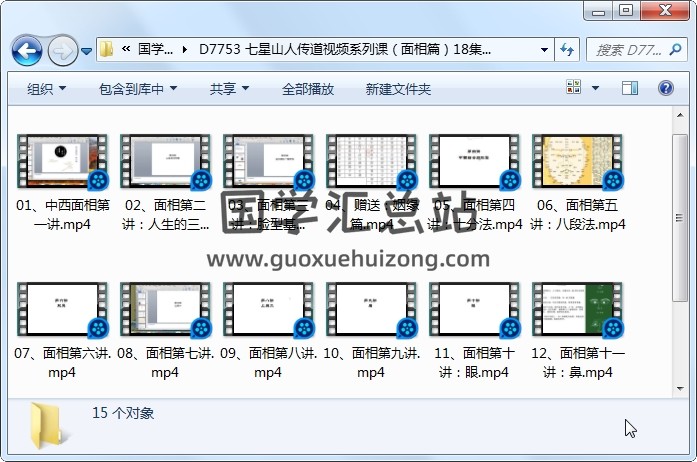The image size is (697, 462).
Task: Open the 共享 menu
Action: 229,89
